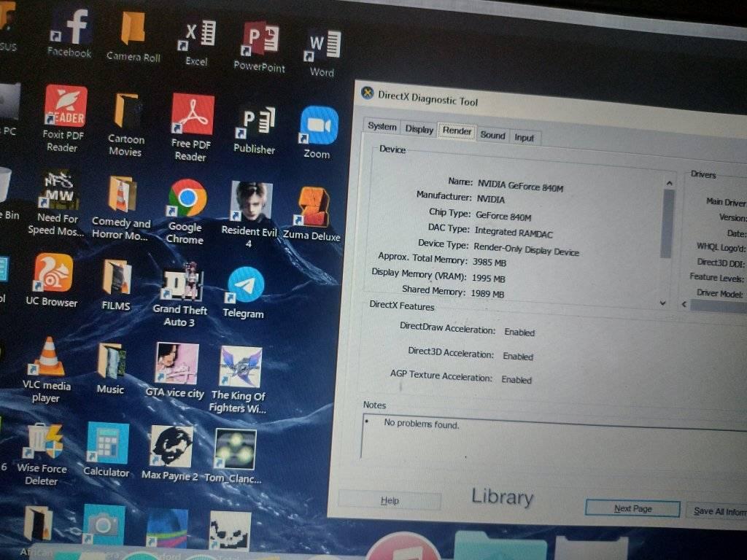Click the '1989 MB' shared memory value

pyautogui.click(x=487, y=294)
